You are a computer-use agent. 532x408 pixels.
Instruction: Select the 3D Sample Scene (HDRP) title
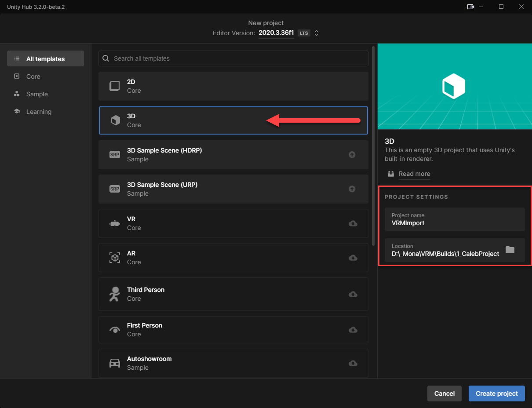point(164,150)
